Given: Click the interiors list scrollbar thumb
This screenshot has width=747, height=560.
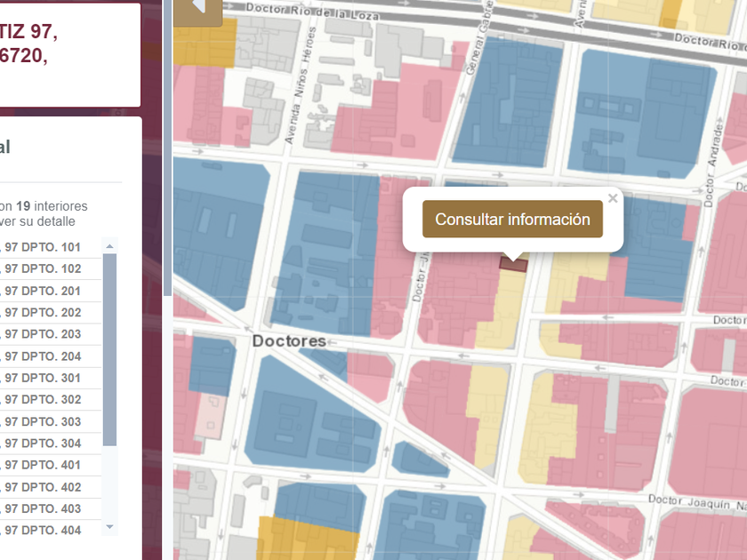Looking at the screenshot, I should 110,349.
